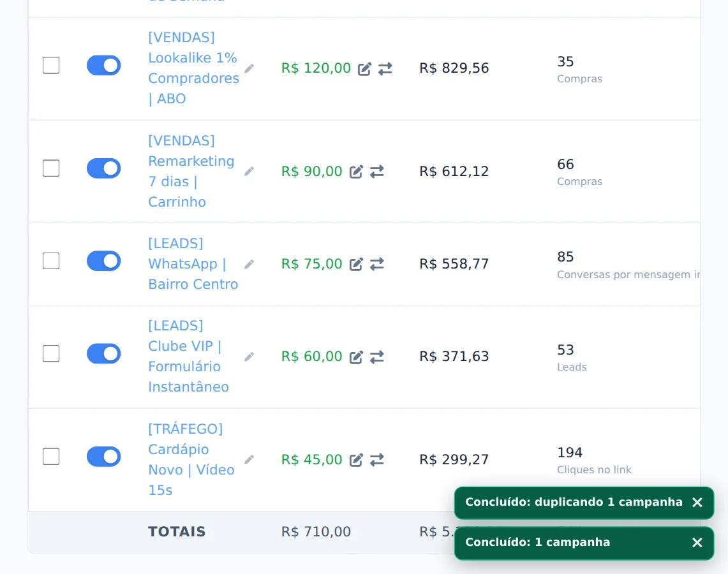728x574 pixels.
Task: Edit the R$ 90,00 budget value
Action: coord(356,172)
